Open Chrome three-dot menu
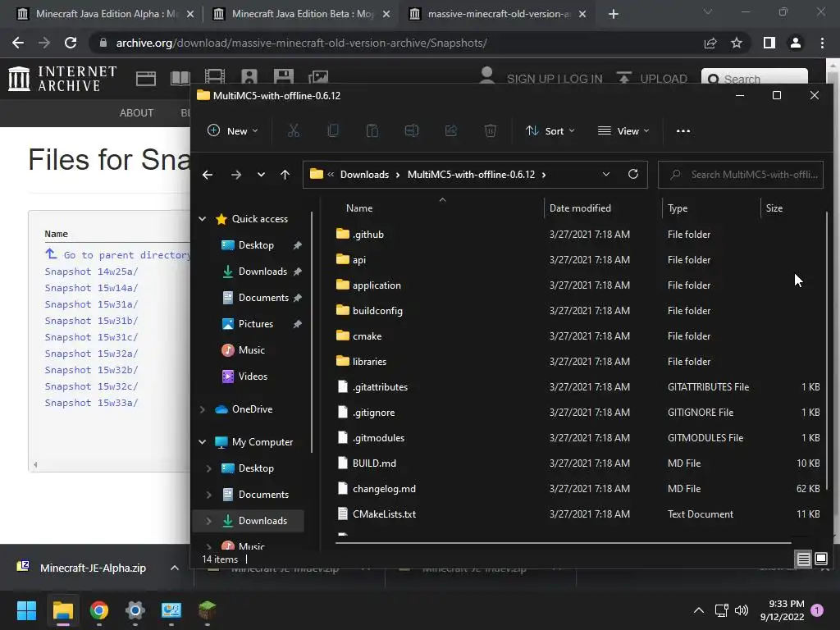The width and height of the screenshot is (840, 630). click(x=822, y=43)
